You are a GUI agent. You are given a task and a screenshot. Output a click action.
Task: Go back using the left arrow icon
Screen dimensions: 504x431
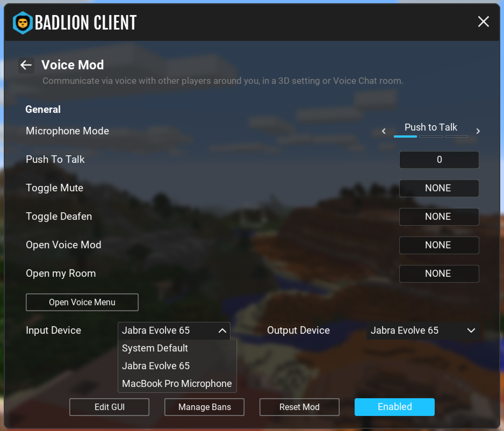click(x=26, y=65)
